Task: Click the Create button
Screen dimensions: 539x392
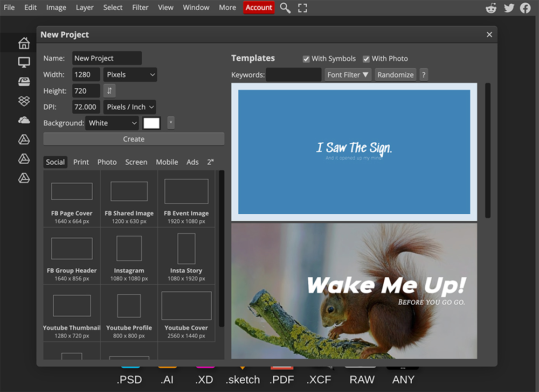Action: coord(134,139)
